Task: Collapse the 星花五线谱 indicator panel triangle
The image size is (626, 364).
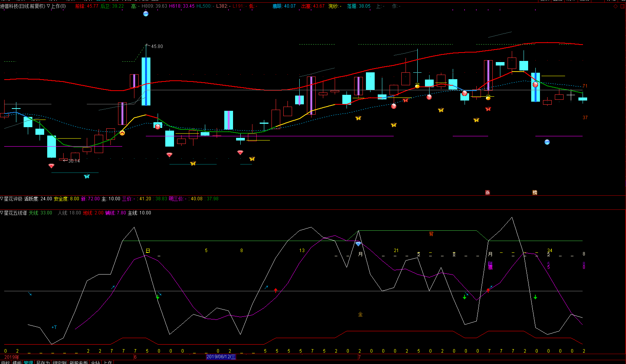Action: pyautogui.click(x=2, y=213)
